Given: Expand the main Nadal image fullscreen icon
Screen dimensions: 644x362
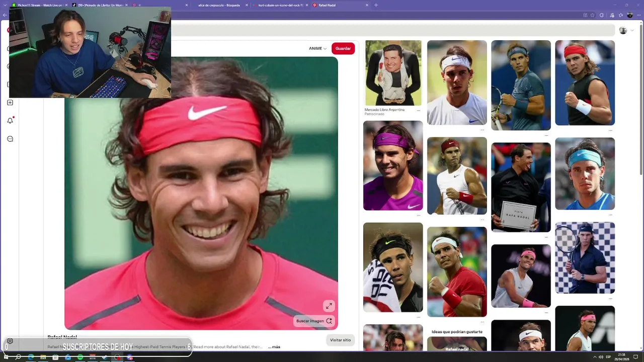Looking at the screenshot, I should point(329,306).
